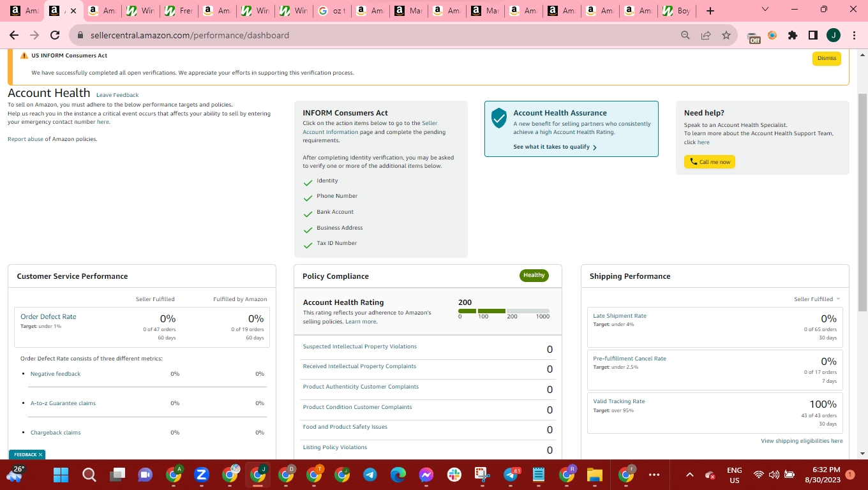Open the Windows Start menu
The height and width of the screenshot is (490, 868).
[x=61, y=475]
